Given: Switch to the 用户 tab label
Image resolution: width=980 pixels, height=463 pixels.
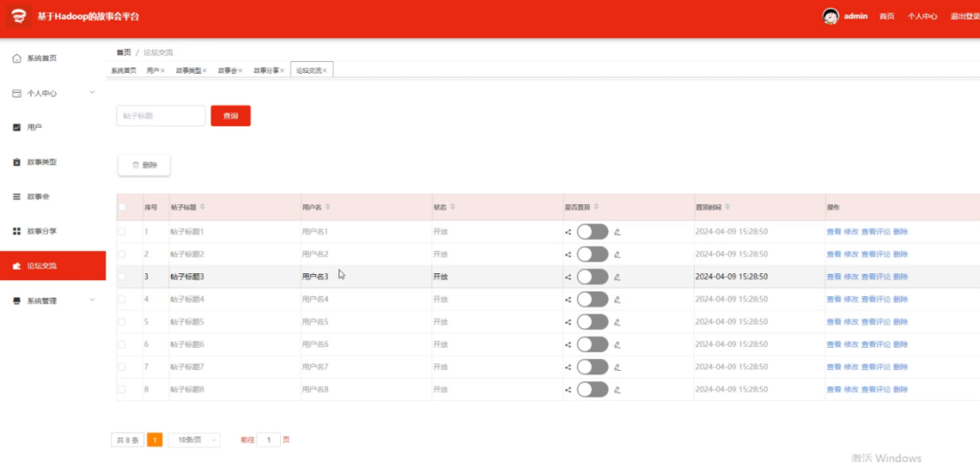Looking at the screenshot, I should [x=153, y=71].
